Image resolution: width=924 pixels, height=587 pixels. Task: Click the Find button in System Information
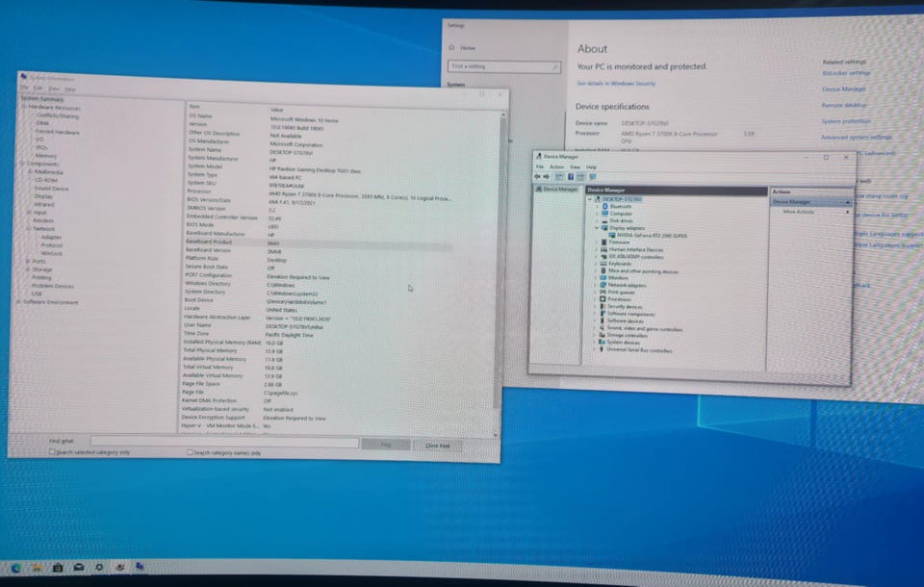[x=386, y=445]
